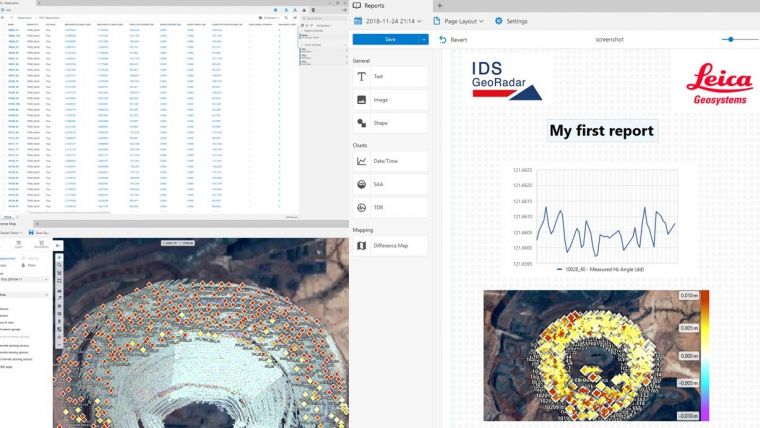Insert a TDR chart
The image size is (760, 428).
(390, 207)
